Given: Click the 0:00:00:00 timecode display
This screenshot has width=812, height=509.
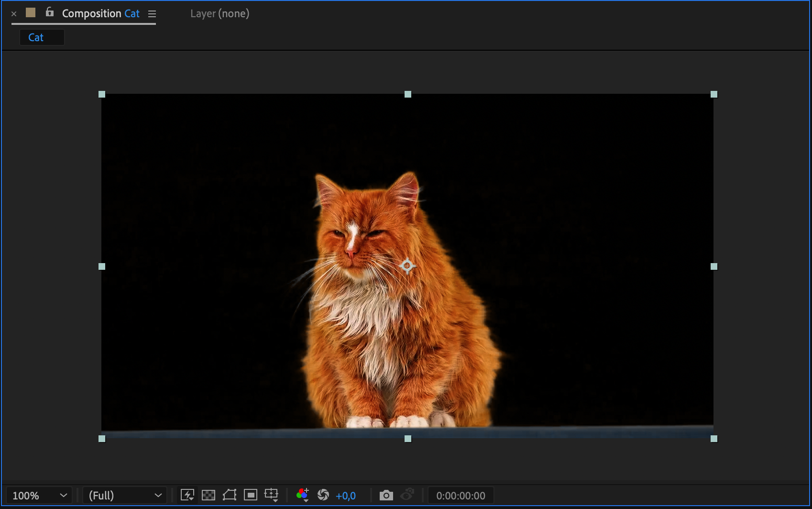Looking at the screenshot, I should click(x=461, y=496).
